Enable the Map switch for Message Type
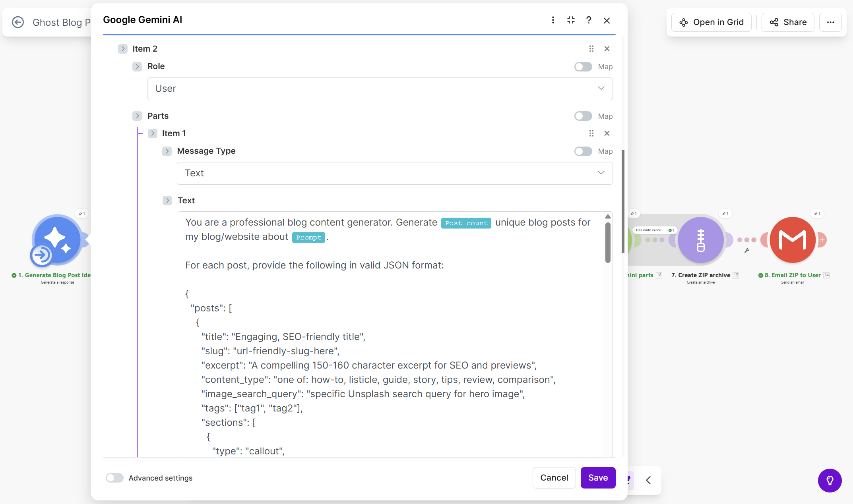This screenshot has height=504, width=853. [583, 151]
